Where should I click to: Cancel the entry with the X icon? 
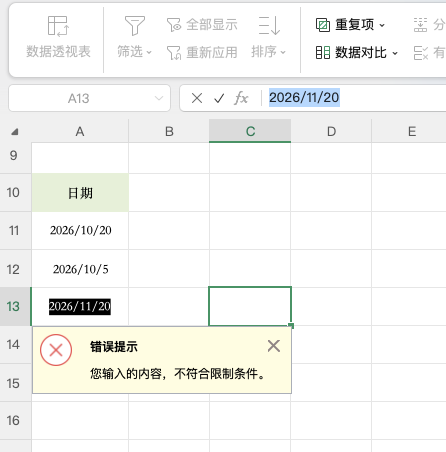197,98
